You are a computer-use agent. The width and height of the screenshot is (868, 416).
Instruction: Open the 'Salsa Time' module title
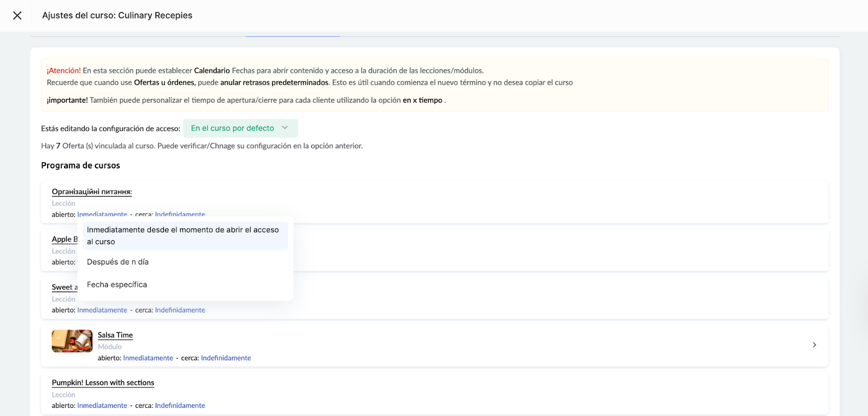pos(115,335)
